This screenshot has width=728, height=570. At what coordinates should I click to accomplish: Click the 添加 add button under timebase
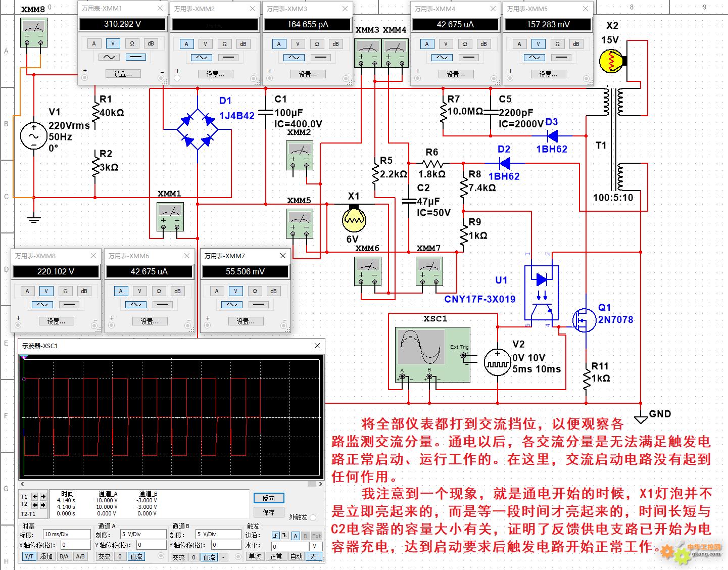tap(46, 556)
